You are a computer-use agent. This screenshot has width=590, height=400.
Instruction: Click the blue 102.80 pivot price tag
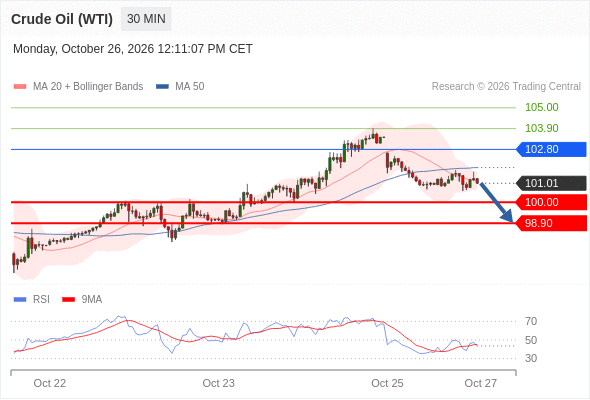[551, 149]
